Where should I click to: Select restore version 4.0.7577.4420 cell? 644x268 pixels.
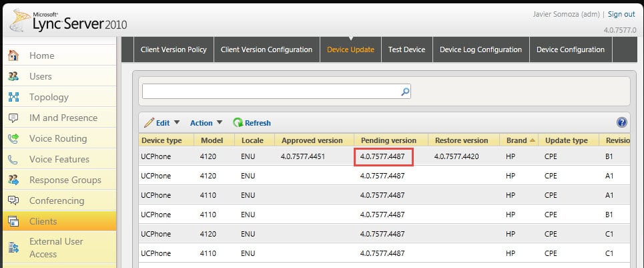(456, 156)
